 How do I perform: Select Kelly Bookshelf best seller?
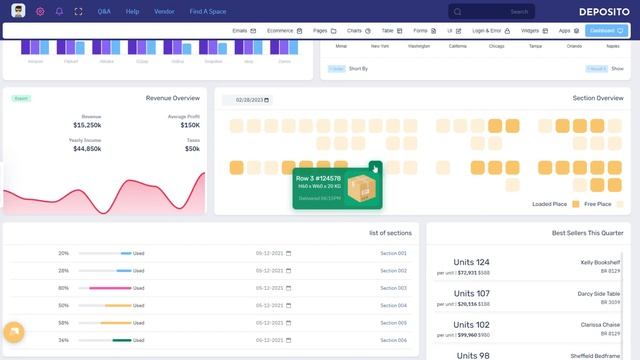[600, 262]
